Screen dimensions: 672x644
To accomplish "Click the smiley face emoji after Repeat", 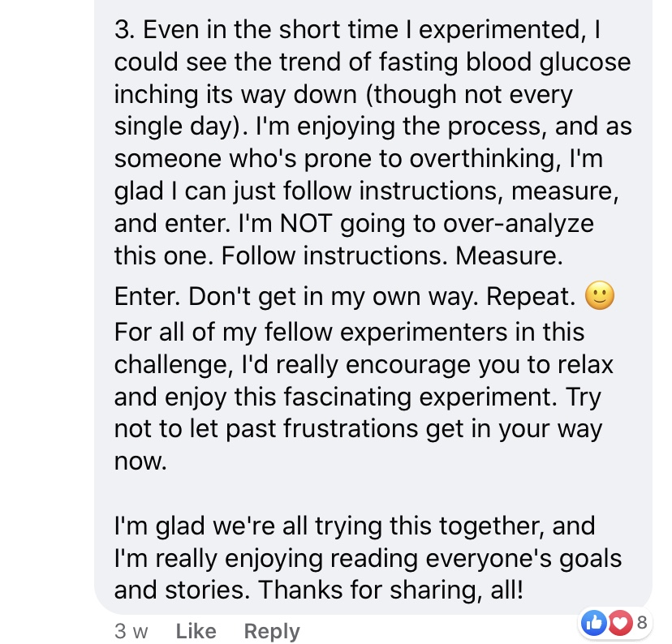I will [600, 295].
